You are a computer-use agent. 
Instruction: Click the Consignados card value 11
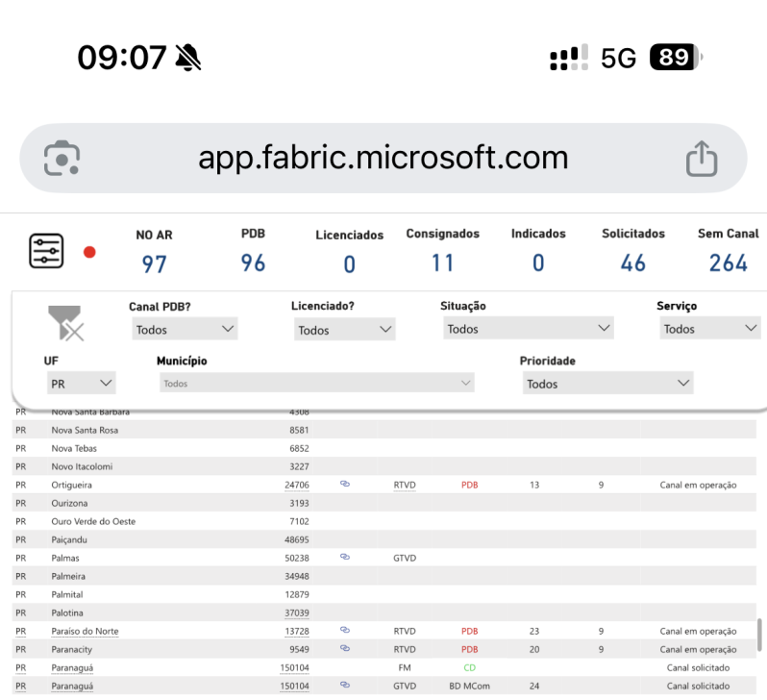coord(443,262)
